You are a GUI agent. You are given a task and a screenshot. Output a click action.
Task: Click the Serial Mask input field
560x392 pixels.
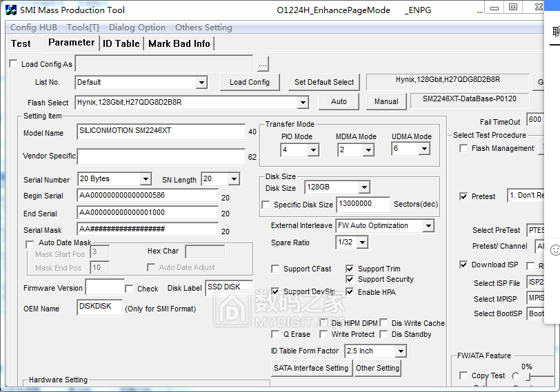click(x=148, y=229)
